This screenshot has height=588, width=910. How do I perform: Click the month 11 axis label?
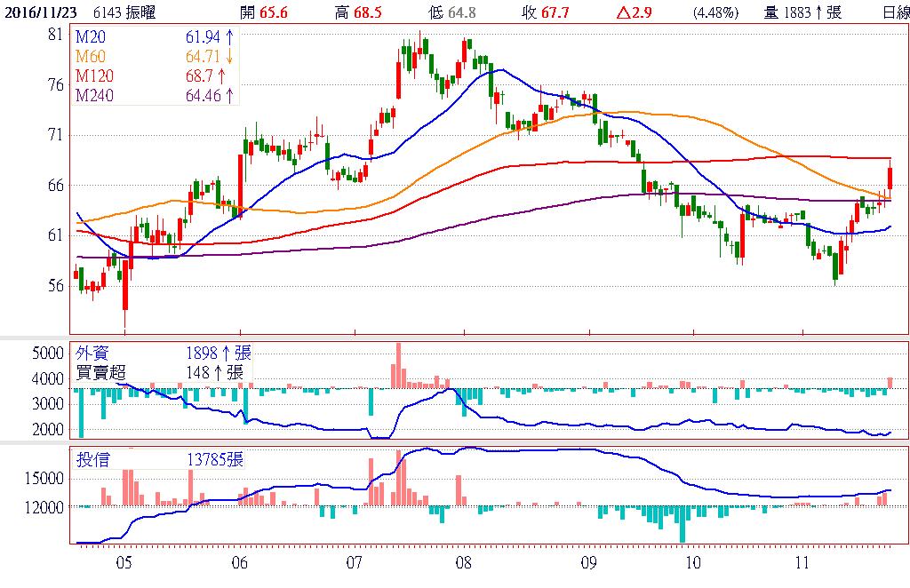click(802, 562)
